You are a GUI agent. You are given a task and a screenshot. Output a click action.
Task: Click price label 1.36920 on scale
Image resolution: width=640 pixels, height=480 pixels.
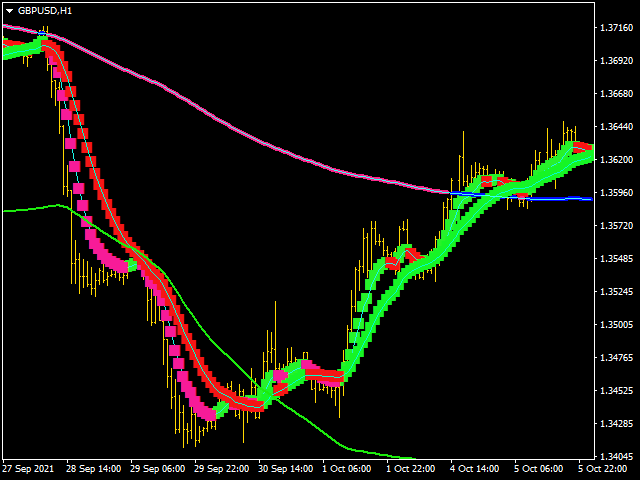[616, 61]
